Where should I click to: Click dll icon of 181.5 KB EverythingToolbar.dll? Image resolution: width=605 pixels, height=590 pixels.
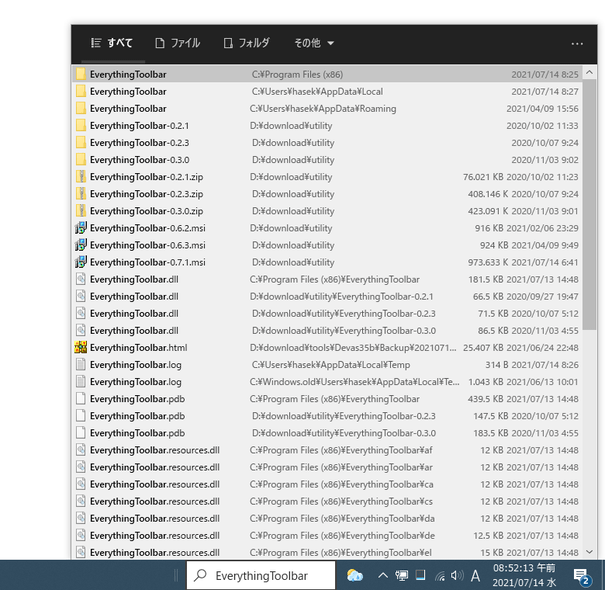tap(81, 279)
